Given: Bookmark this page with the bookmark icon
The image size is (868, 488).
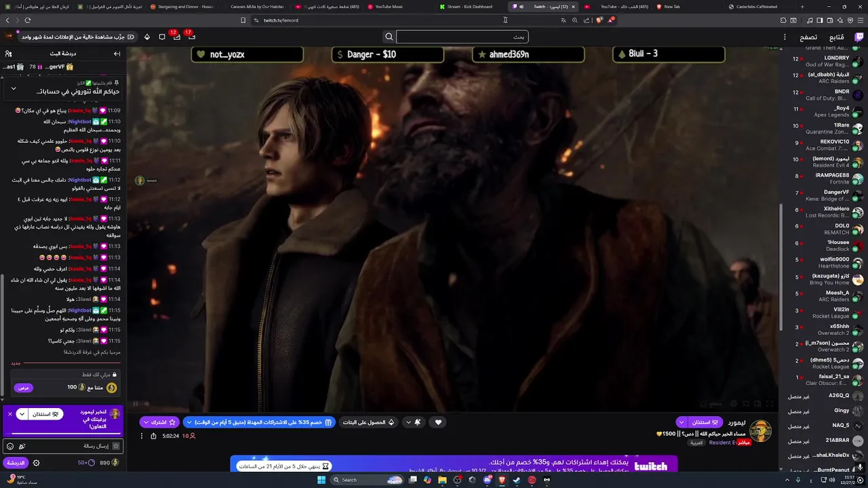Looking at the screenshot, I should pos(243,20).
